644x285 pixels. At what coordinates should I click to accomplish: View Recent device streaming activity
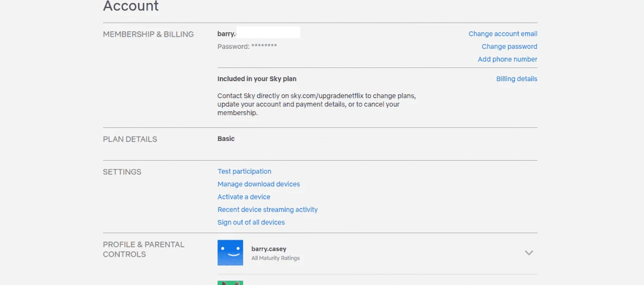pos(268,209)
